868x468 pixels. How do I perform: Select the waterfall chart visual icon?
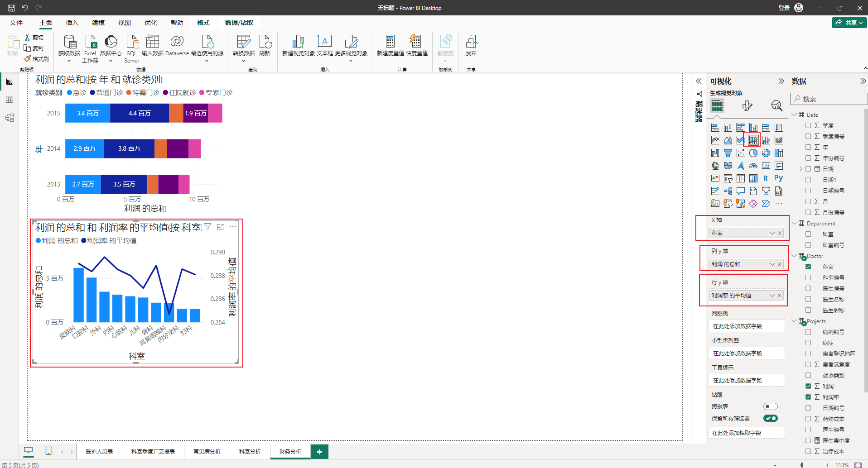(715, 153)
